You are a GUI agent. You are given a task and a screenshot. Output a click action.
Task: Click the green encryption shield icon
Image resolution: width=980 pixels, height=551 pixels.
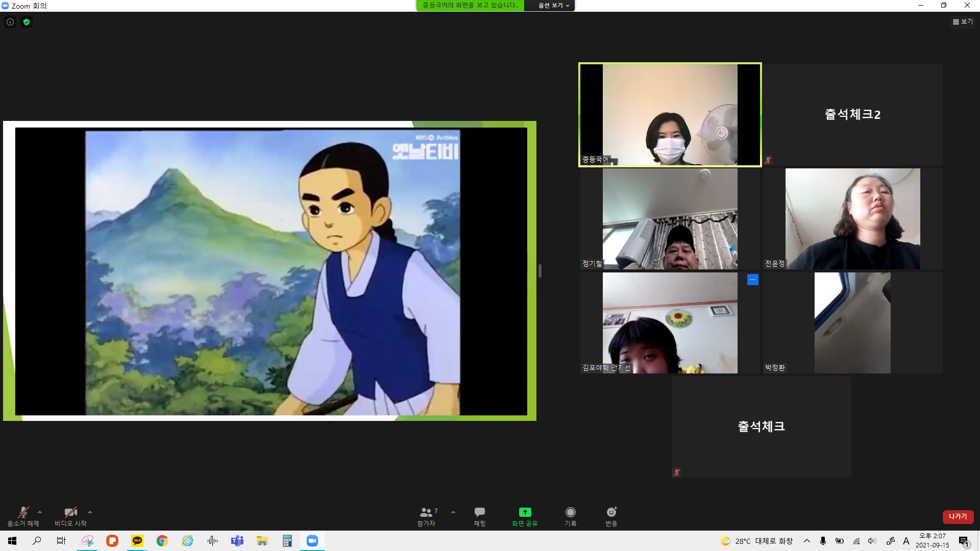27,22
